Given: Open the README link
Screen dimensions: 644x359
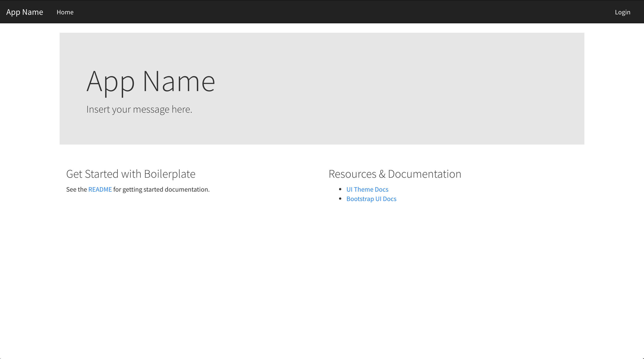Looking at the screenshot, I should click(100, 189).
